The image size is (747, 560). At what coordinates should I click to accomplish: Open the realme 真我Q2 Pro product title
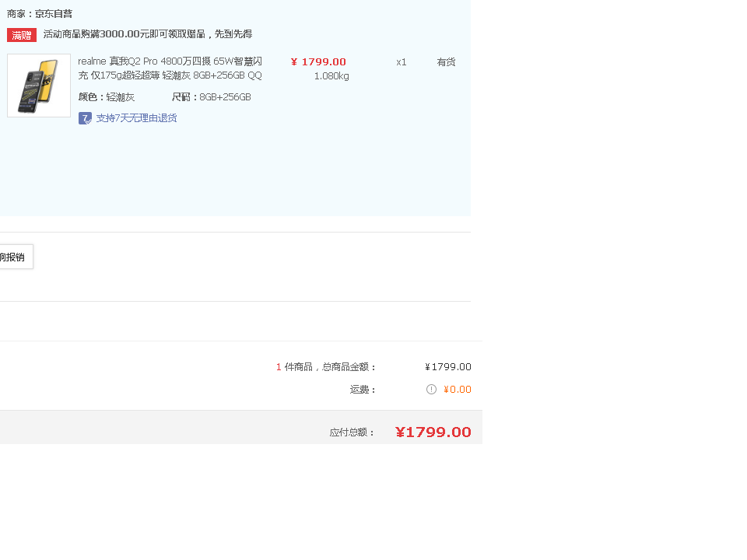170,68
